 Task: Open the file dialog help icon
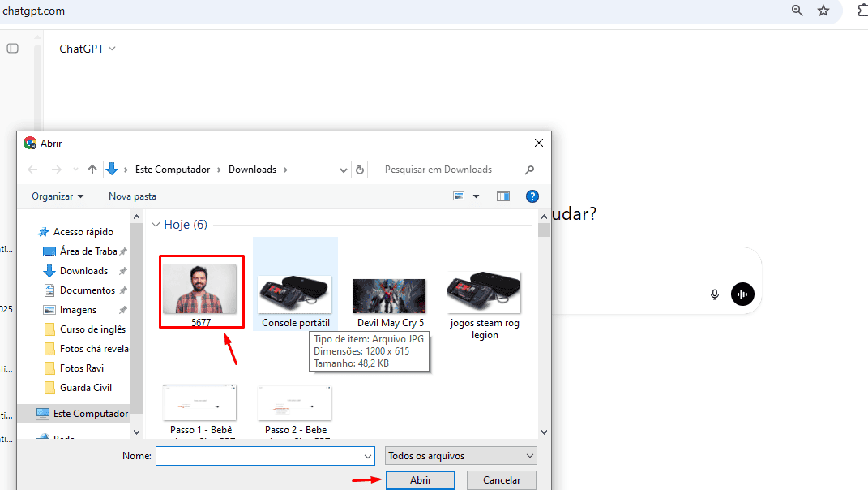pos(532,196)
